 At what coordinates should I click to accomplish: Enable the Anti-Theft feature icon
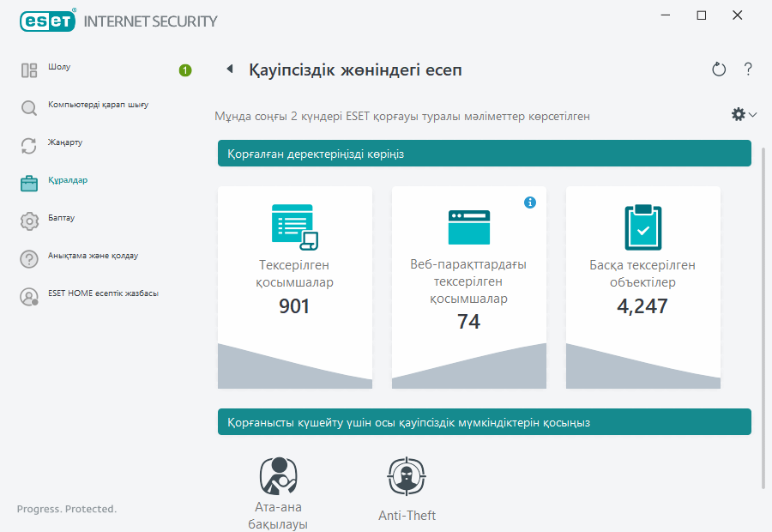[x=407, y=476]
